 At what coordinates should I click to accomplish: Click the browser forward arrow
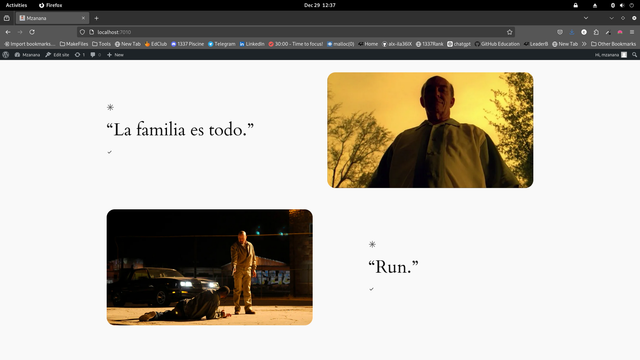(x=20, y=32)
